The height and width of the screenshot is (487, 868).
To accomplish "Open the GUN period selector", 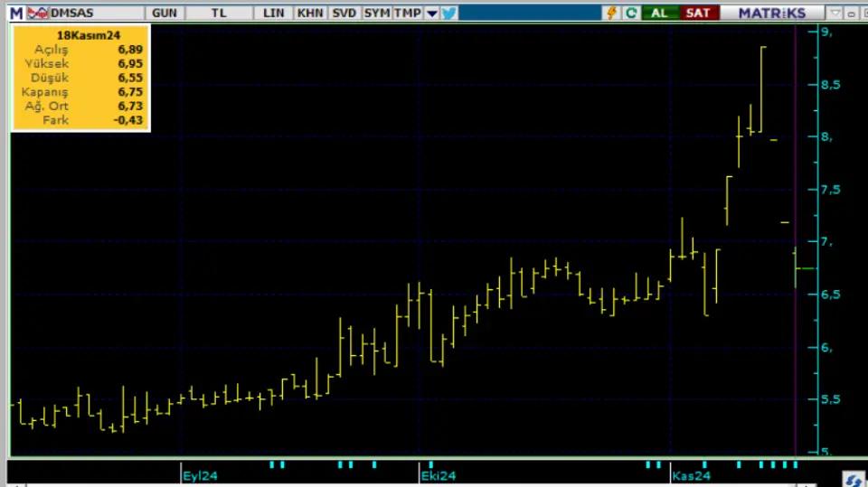I will click(x=165, y=13).
